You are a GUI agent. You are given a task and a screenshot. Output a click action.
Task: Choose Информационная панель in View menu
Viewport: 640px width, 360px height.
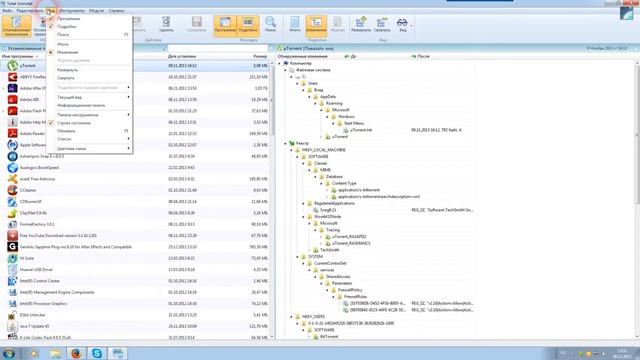tap(90, 105)
